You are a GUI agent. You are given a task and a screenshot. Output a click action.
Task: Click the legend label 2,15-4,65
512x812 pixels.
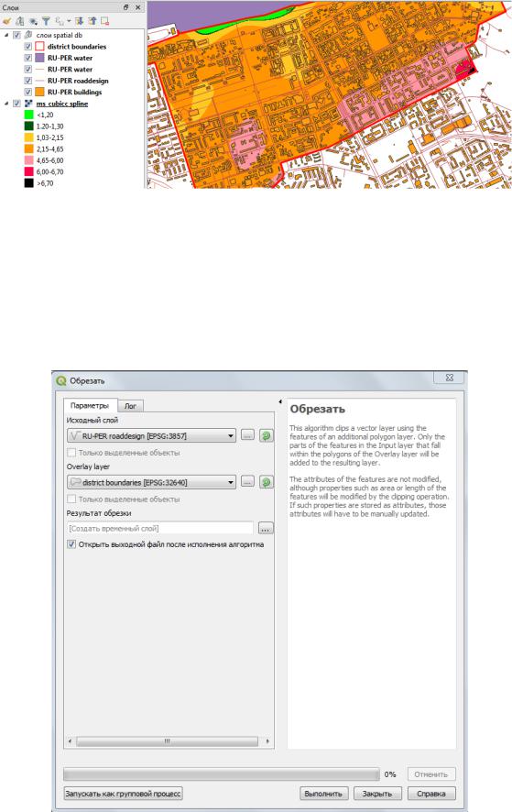tap(49, 149)
